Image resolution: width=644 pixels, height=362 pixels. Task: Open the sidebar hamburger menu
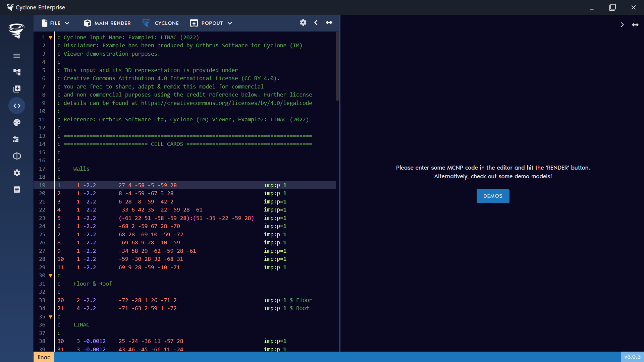[17, 56]
